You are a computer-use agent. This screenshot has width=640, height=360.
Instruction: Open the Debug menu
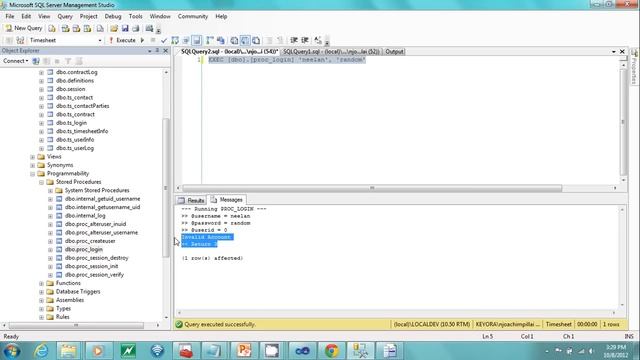[x=113, y=16]
